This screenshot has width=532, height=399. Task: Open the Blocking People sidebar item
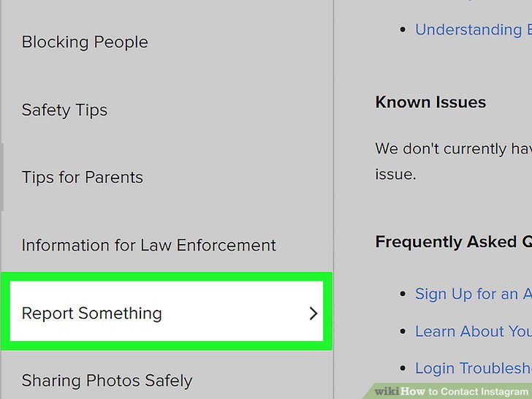click(x=85, y=42)
